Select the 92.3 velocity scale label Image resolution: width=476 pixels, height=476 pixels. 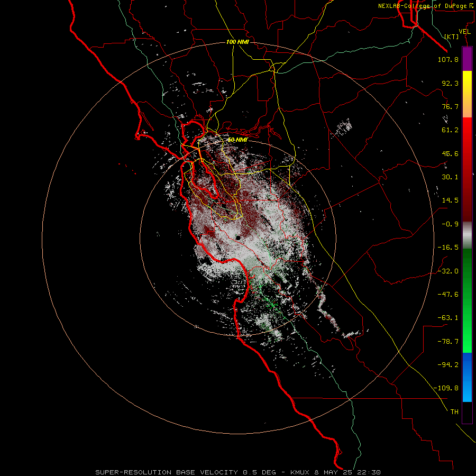tap(450, 83)
